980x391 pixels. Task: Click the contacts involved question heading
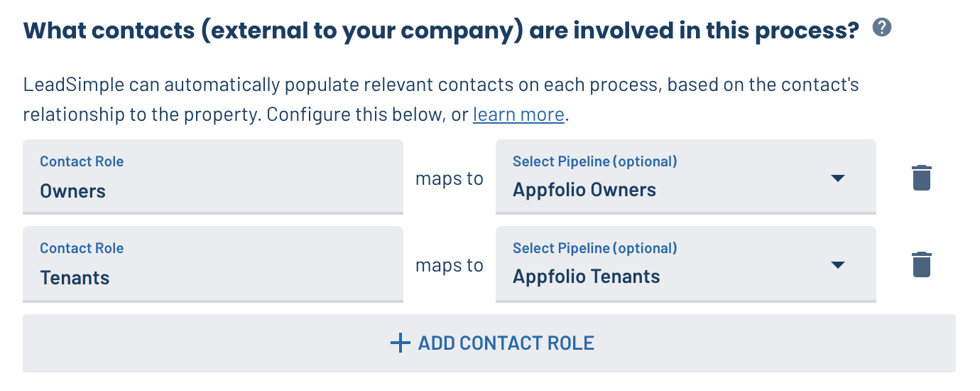[x=442, y=31]
